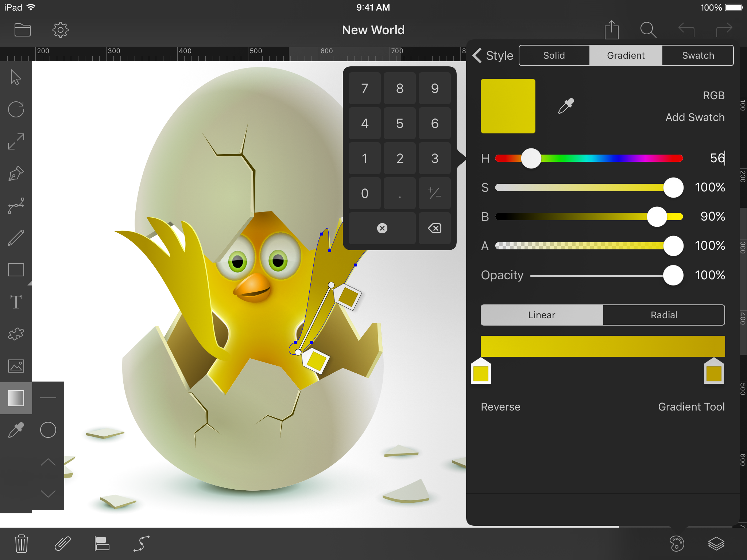747x560 pixels.
Task: Go back using the Style chevron
Action: pos(477,55)
